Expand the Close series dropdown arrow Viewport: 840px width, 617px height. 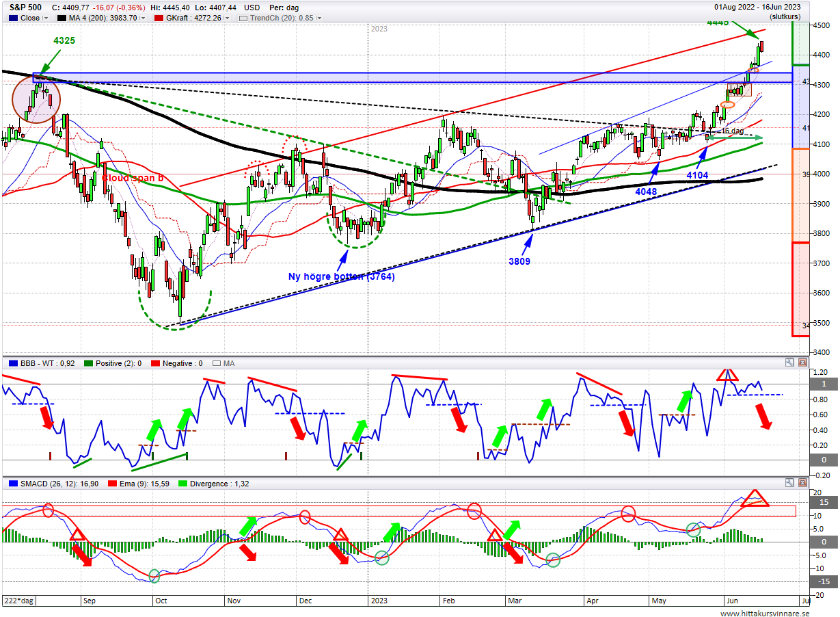pyautogui.click(x=46, y=18)
